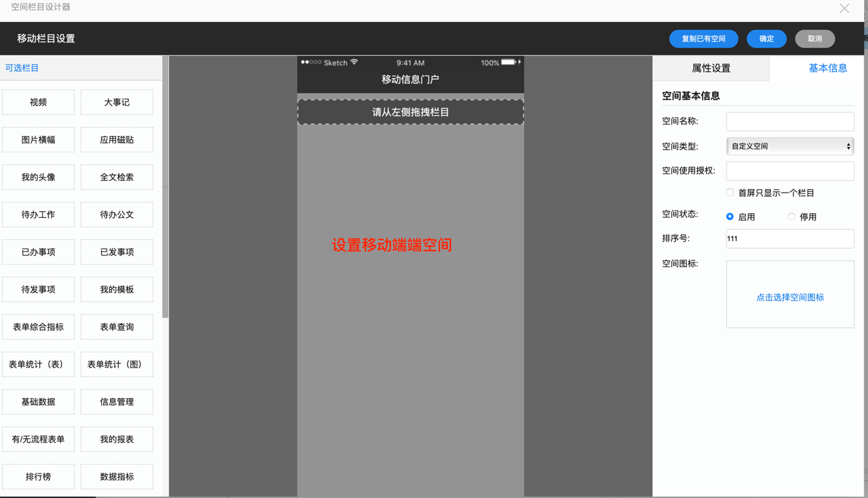
Task: Click the 排序号 field showing 111
Action: 789,238
